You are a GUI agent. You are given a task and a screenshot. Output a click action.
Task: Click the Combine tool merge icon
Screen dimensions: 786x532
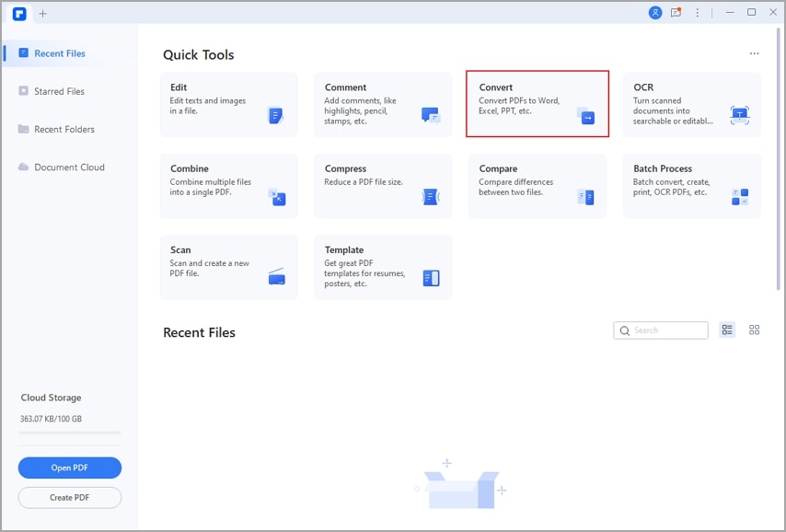[x=277, y=197]
